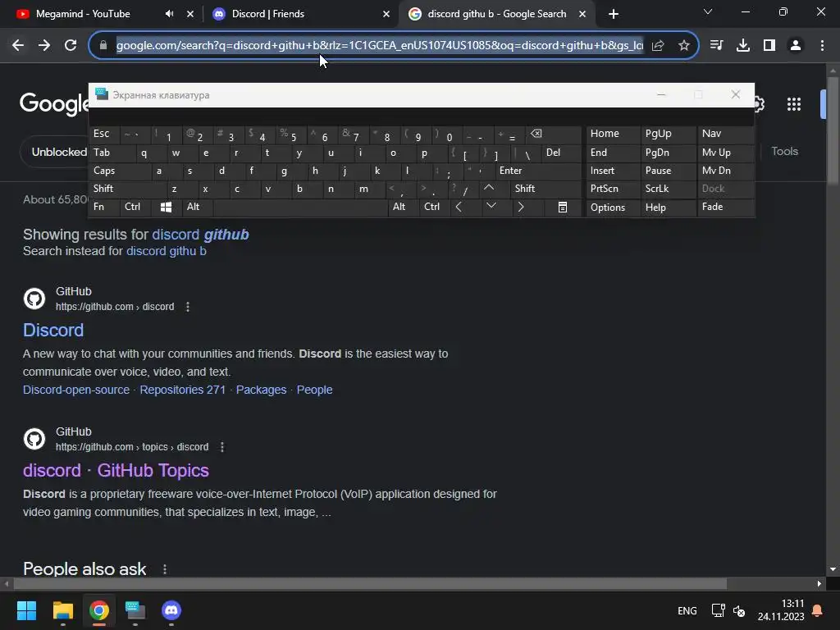Toggle Caps key on on-screen keyboard
The image size is (840, 630).
click(120, 171)
